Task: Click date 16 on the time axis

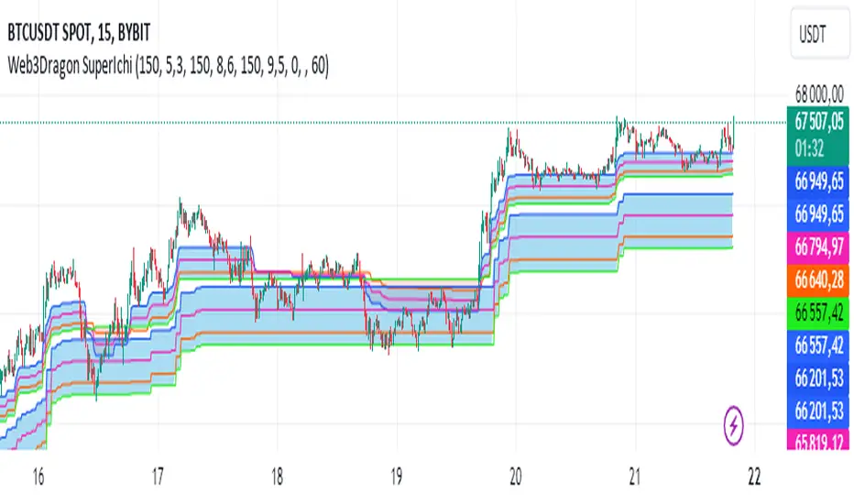Action: (38, 477)
